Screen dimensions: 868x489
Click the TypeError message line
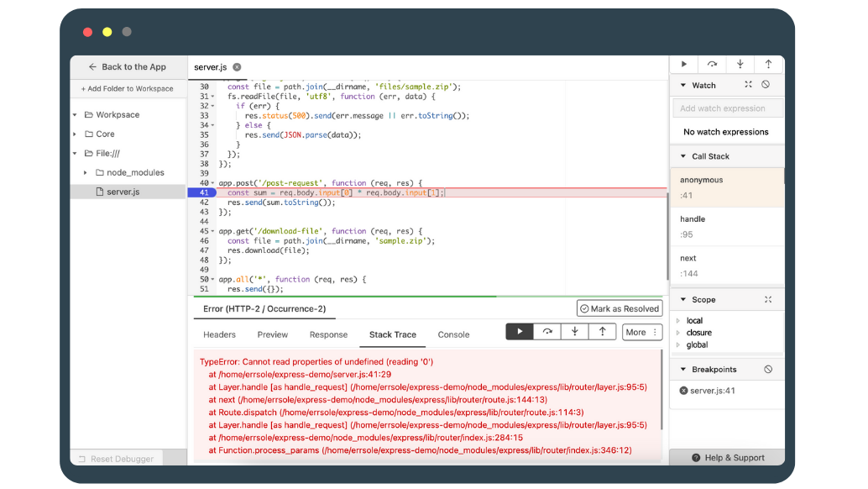[316, 361]
